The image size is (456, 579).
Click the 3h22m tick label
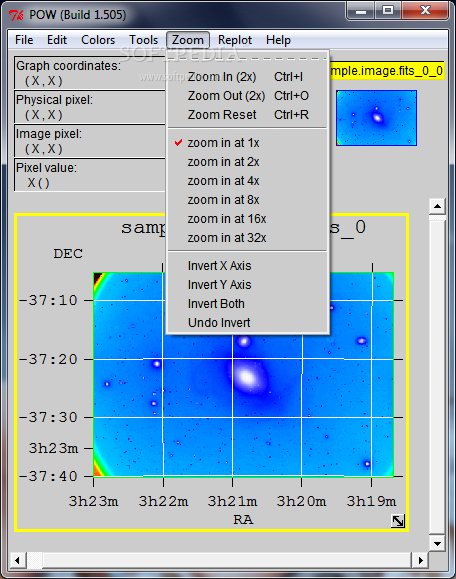pos(163,501)
